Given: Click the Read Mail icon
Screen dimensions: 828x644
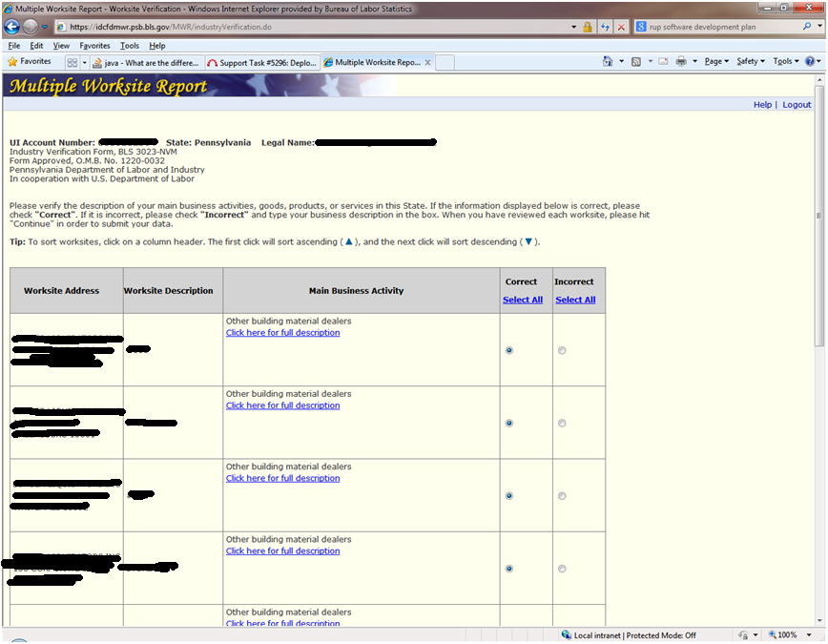Looking at the screenshot, I should click(x=663, y=62).
